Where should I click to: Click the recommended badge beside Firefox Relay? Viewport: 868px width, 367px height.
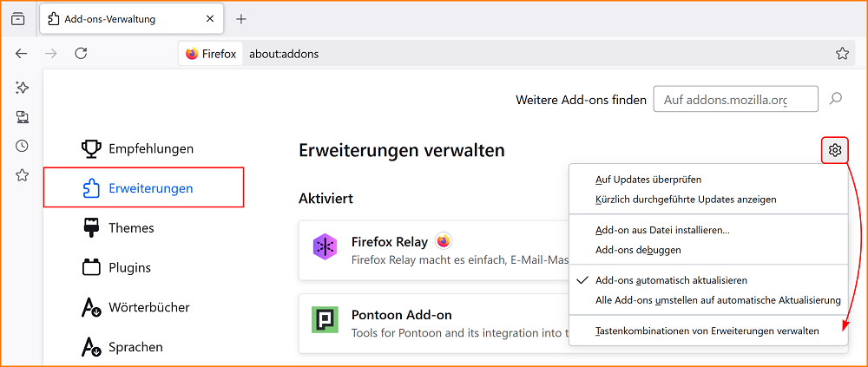[444, 241]
